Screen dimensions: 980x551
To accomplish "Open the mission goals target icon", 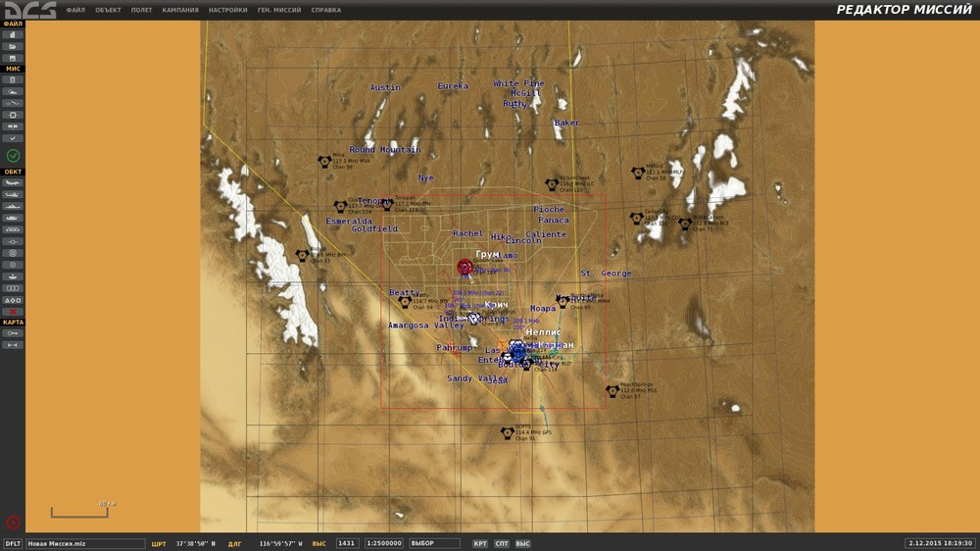I will pyautogui.click(x=13, y=115).
